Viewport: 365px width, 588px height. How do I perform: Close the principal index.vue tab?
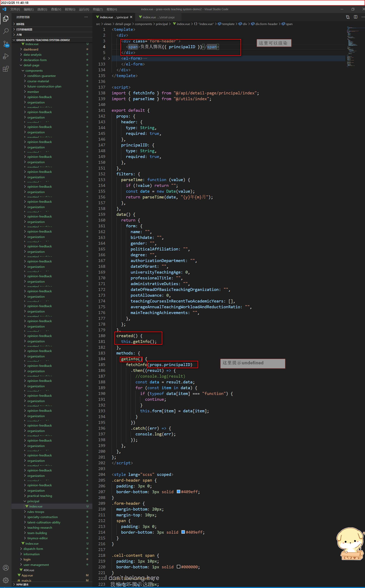click(x=131, y=17)
